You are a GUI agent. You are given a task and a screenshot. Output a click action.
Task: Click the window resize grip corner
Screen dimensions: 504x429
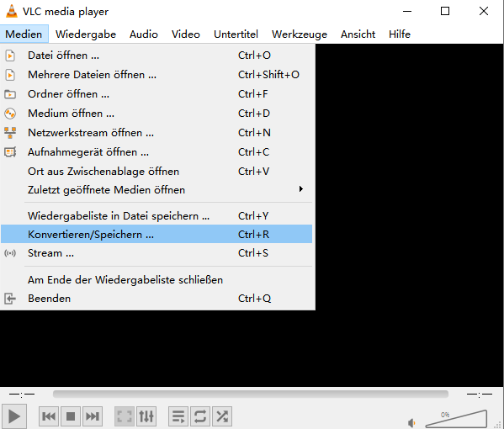point(498,425)
